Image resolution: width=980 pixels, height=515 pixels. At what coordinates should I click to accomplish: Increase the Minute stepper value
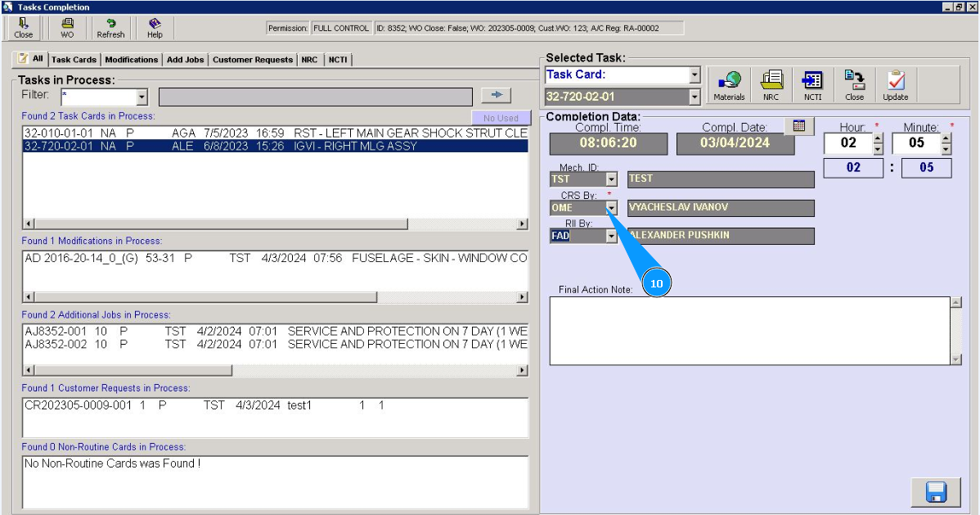[x=946, y=138]
